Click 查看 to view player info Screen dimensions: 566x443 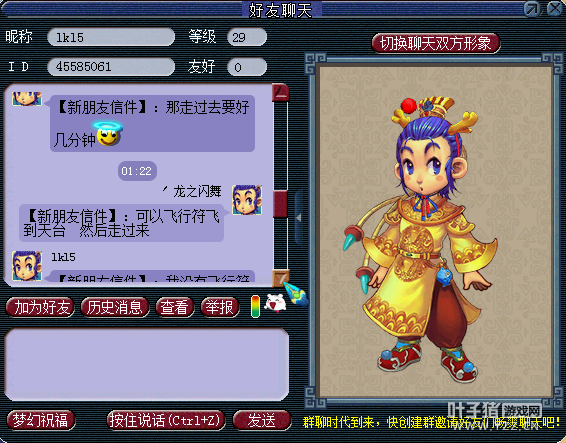point(175,307)
